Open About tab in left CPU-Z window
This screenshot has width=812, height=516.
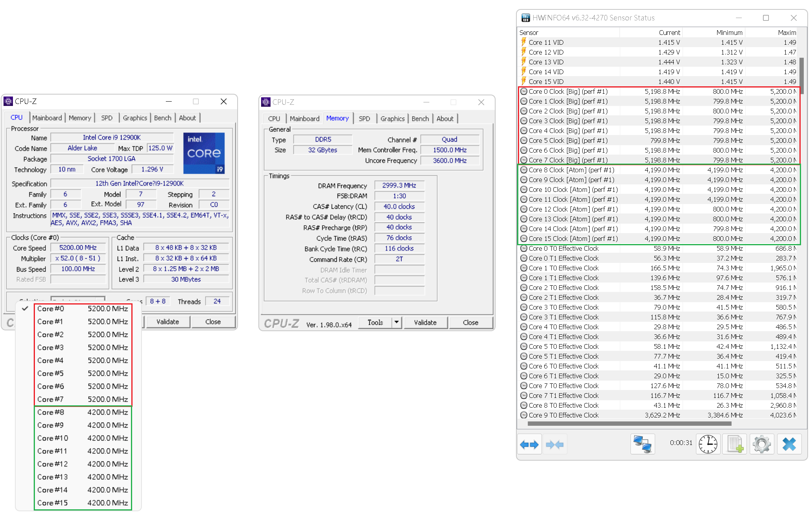187,118
